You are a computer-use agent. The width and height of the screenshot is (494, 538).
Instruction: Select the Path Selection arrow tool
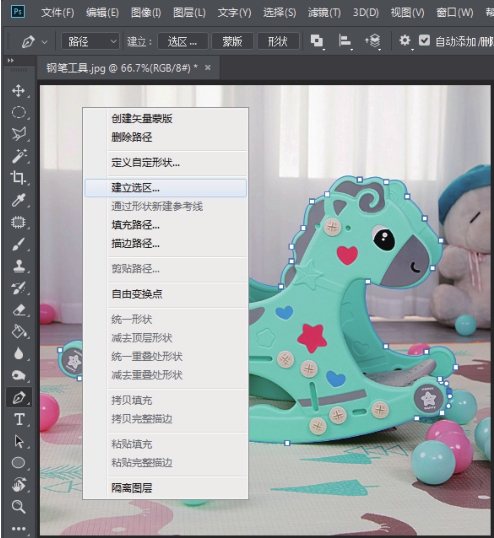19,441
